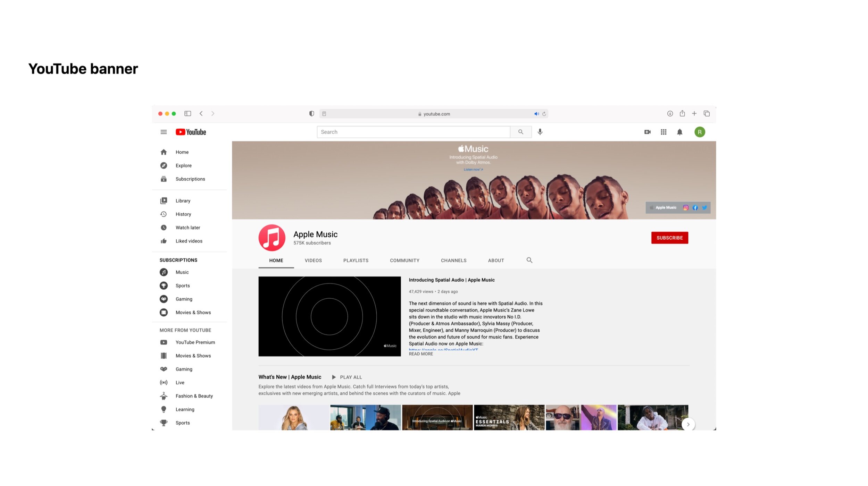
Task: Click the Safari privacy shield icon
Action: (x=311, y=113)
